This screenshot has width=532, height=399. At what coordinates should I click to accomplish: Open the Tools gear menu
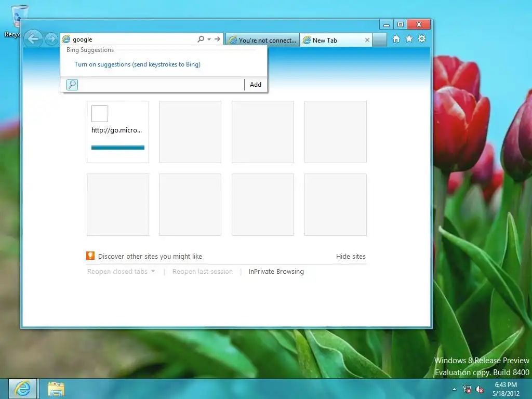422,38
